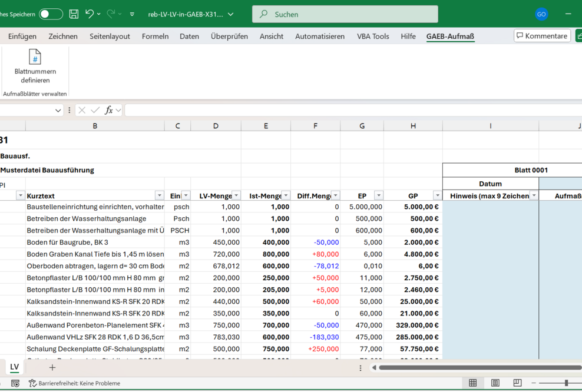Click the Blattnummern definieren icon
This screenshot has height=392, width=582.
pyautogui.click(x=35, y=58)
